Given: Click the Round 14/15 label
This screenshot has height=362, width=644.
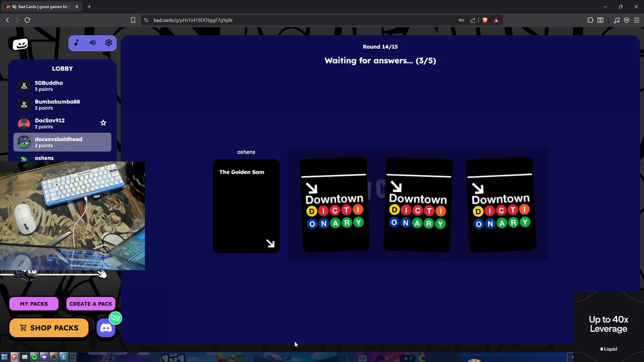Looking at the screenshot, I should tap(380, 47).
